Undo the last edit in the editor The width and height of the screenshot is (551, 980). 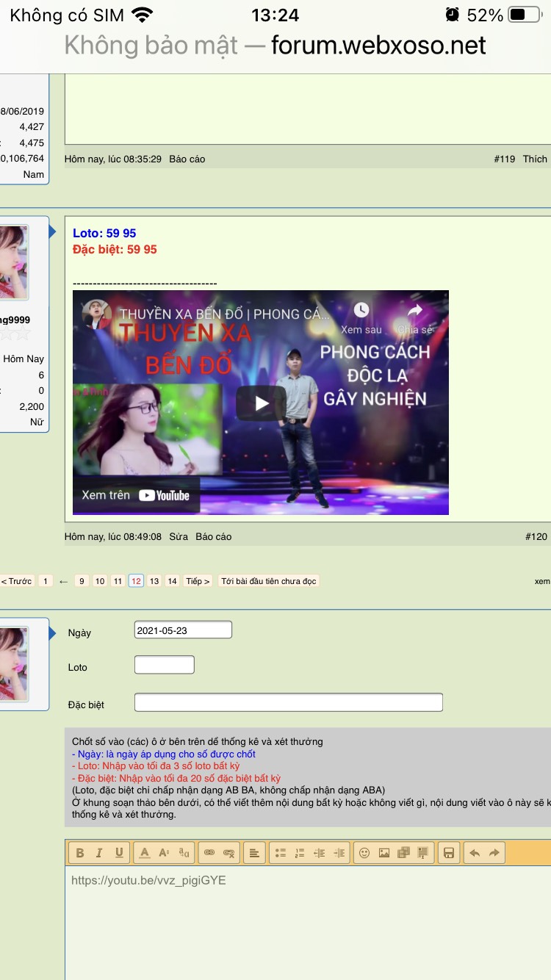(x=475, y=853)
